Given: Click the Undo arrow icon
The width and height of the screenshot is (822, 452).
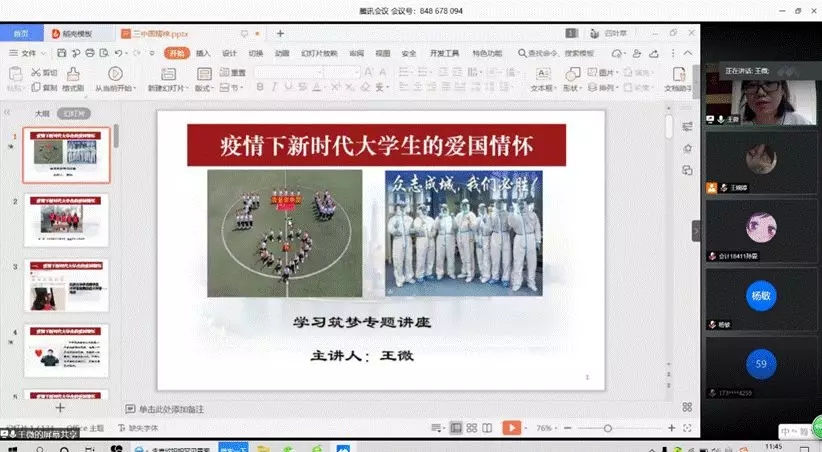Looking at the screenshot, I should (x=119, y=53).
